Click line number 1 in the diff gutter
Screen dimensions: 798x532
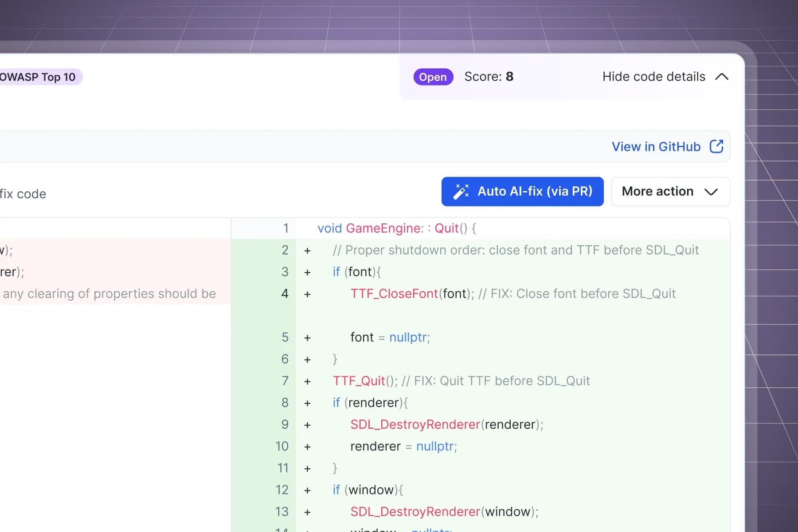286,228
